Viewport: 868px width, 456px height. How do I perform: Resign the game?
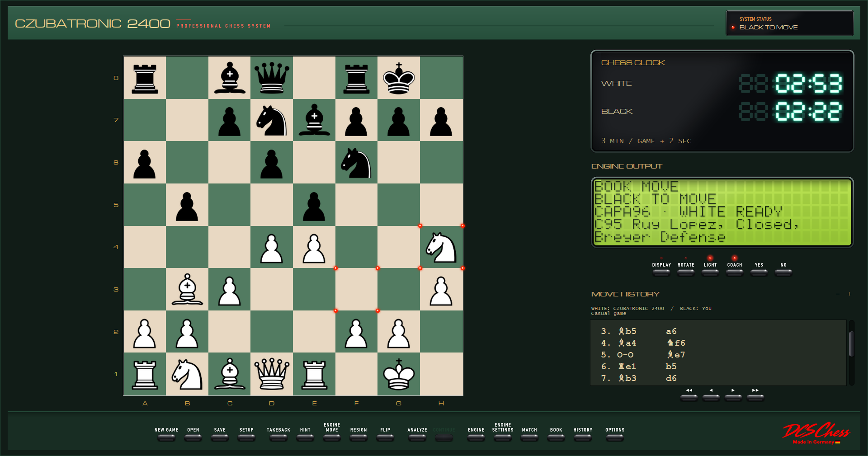tap(359, 437)
